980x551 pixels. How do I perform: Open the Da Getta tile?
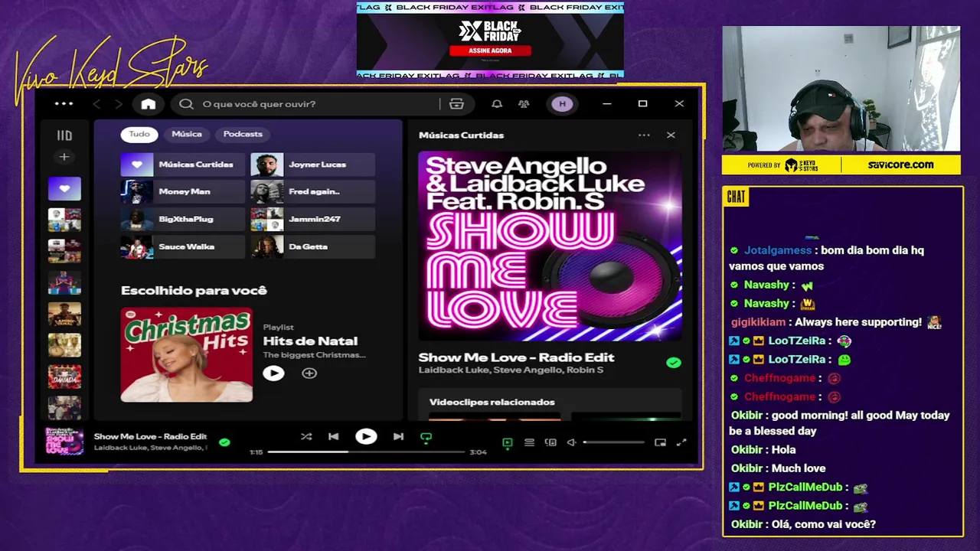tap(313, 247)
